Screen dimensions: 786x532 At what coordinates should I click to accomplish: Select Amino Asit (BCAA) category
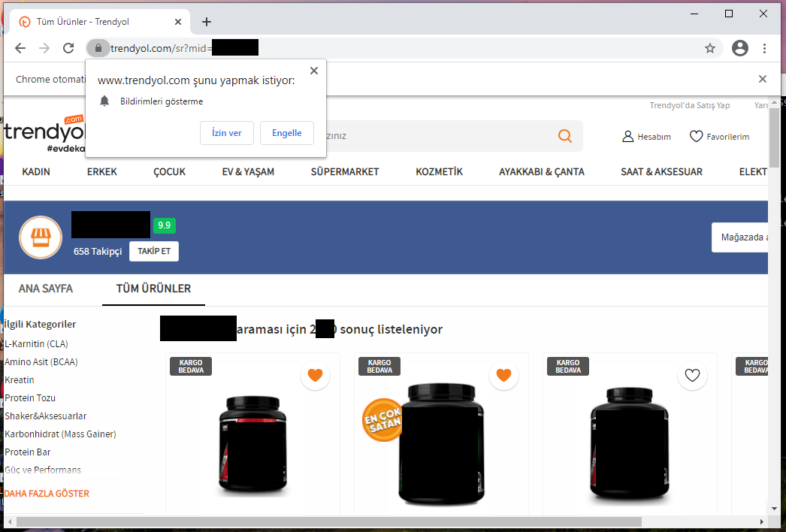[x=41, y=362]
